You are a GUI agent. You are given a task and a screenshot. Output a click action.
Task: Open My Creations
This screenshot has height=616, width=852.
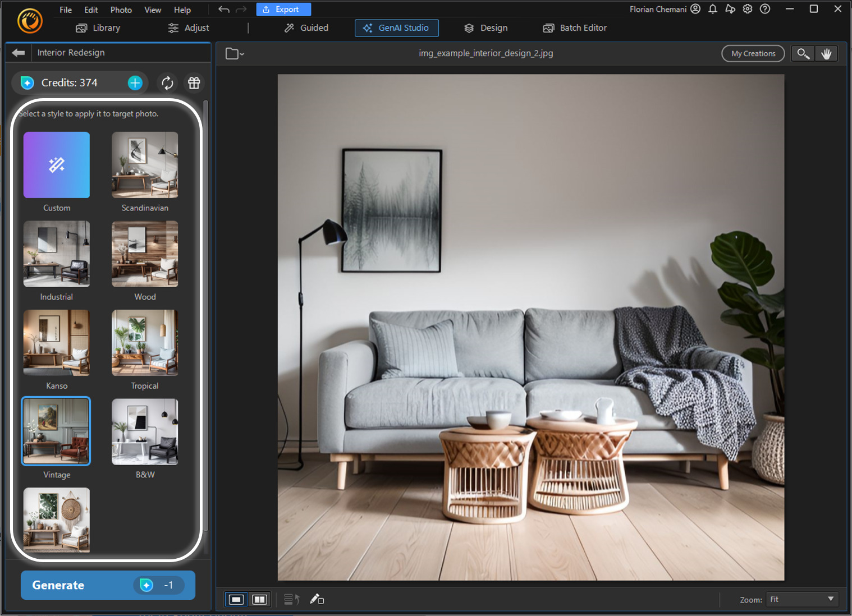pyautogui.click(x=753, y=53)
